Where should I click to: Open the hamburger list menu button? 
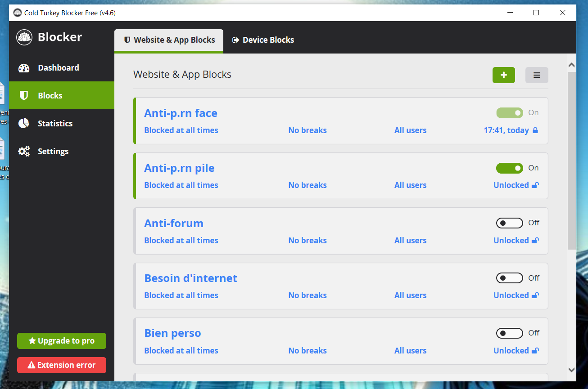537,75
